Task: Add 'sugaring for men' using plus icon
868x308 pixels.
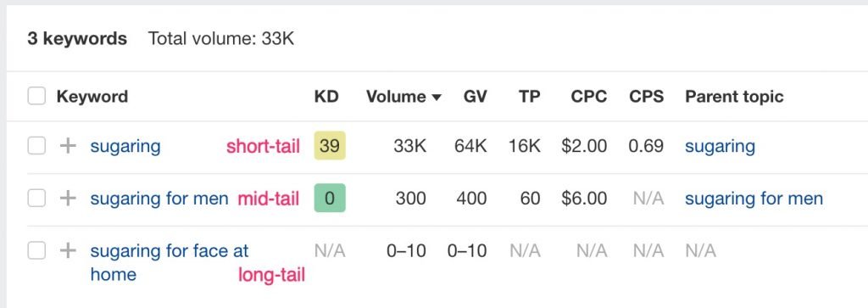Action: click(68, 199)
